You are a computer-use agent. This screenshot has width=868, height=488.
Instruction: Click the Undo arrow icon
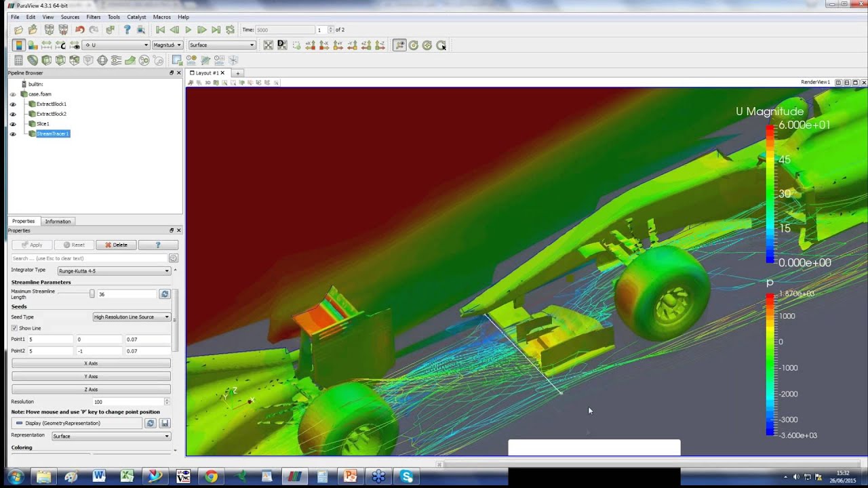[80, 30]
